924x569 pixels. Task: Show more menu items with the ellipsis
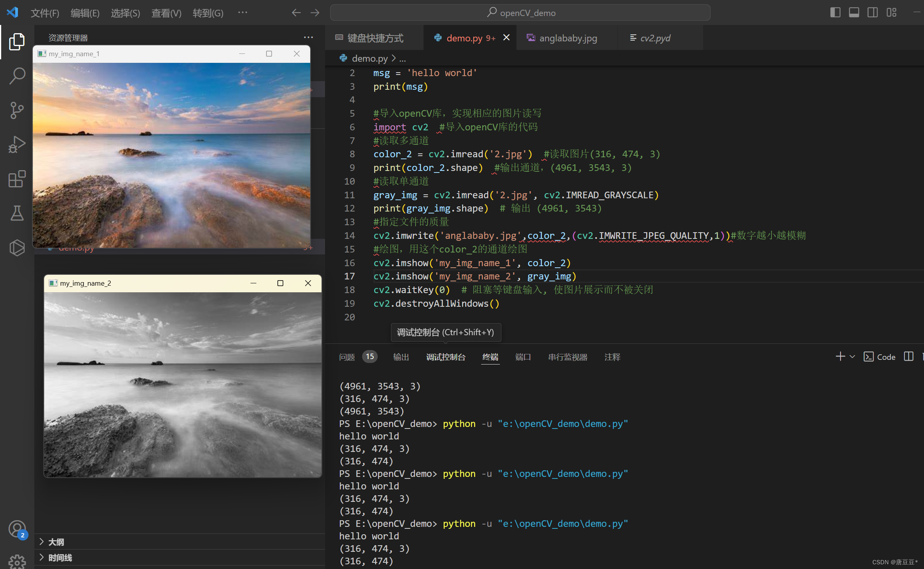point(243,13)
